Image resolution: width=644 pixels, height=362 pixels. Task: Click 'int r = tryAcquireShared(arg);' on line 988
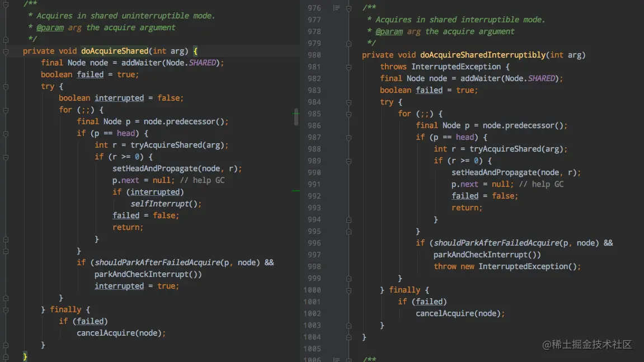(x=501, y=149)
